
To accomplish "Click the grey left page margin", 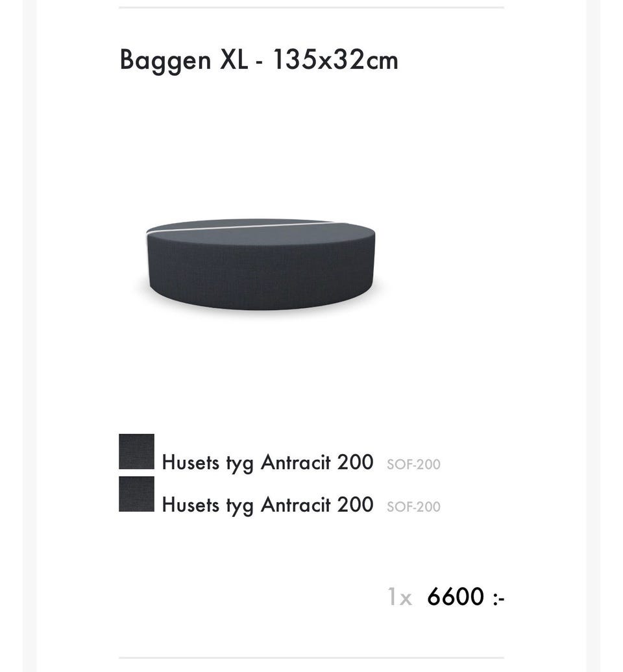I will 30,336.
